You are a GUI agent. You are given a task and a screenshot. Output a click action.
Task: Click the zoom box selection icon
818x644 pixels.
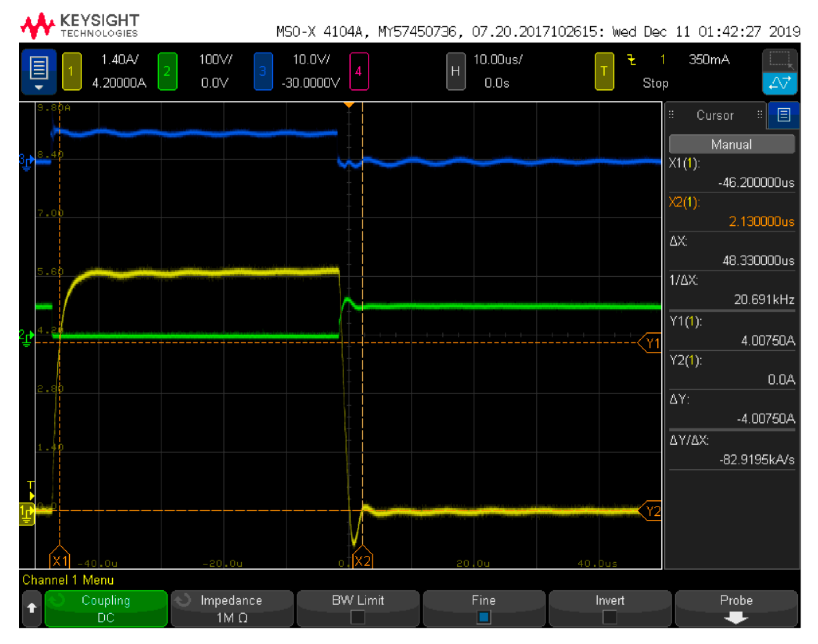(x=779, y=60)
